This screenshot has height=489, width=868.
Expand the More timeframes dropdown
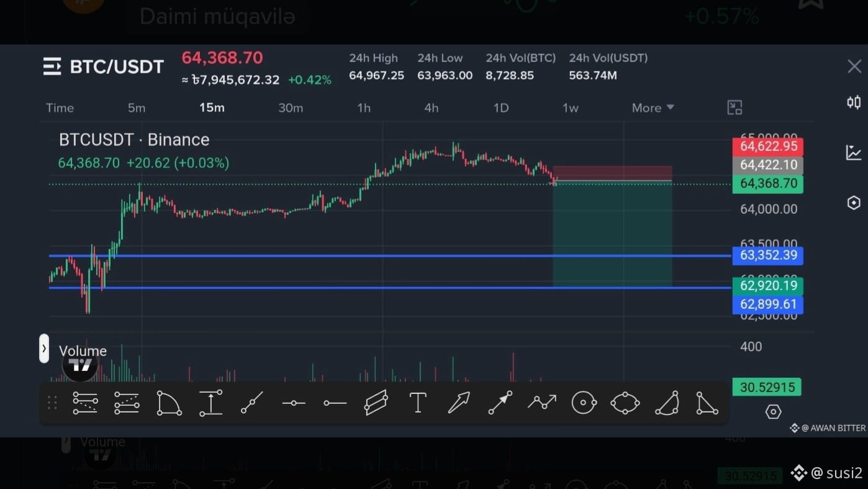[x=653, y=108]
